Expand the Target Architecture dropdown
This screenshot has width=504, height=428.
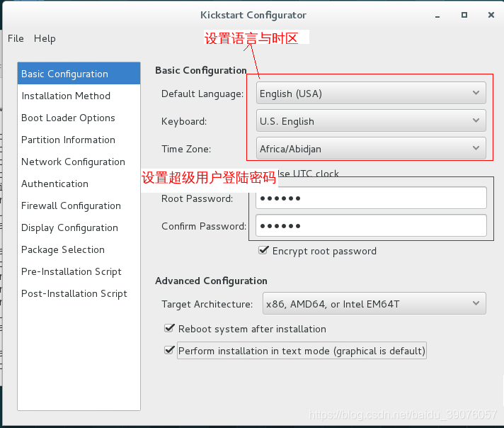374,303
